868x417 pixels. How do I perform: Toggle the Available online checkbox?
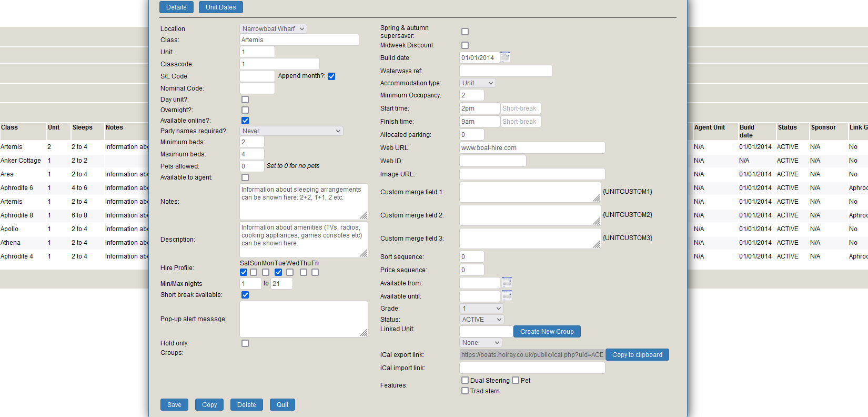click(245, 121)
